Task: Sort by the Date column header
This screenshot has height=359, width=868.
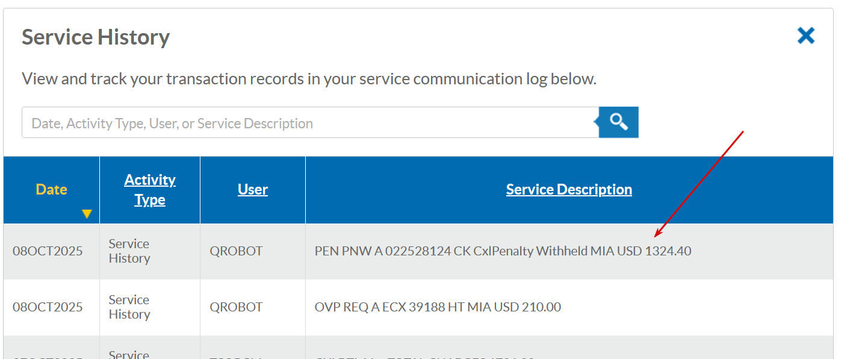Action: click(51, 190)
